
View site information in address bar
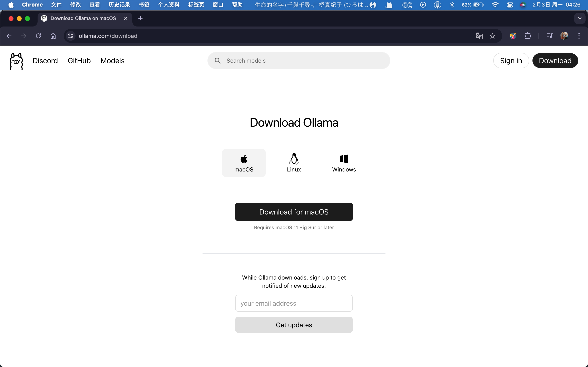[71, 36]
